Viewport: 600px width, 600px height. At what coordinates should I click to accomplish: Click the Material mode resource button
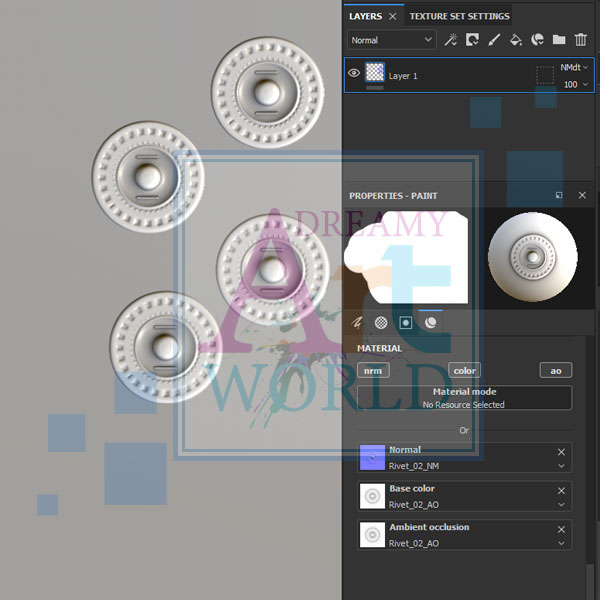464,398
